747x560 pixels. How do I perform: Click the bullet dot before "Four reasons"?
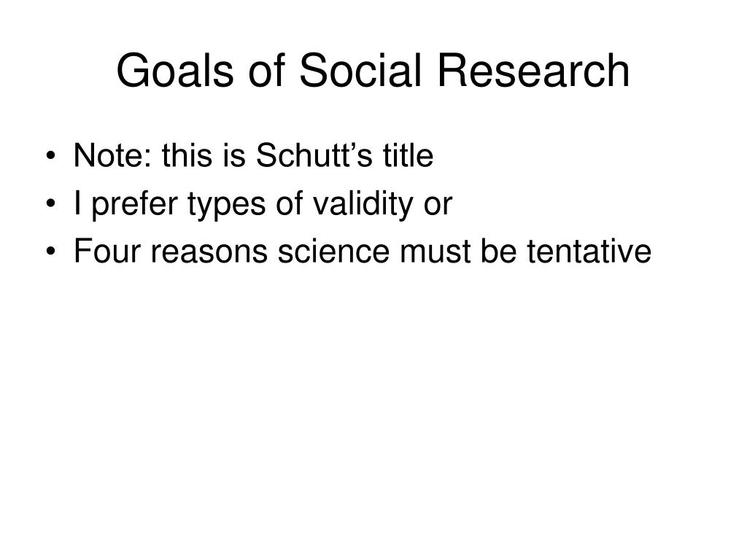[x=51, y=252]
